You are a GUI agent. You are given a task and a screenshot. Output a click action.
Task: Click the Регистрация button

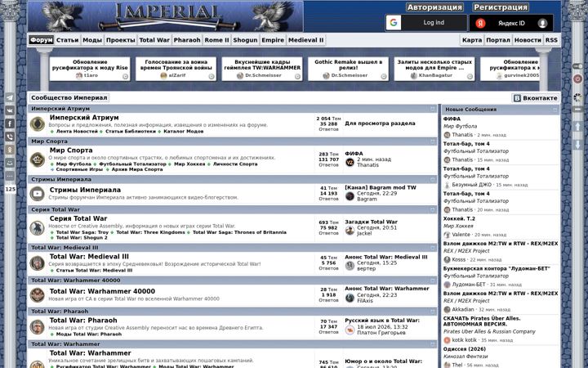(501, 7)
